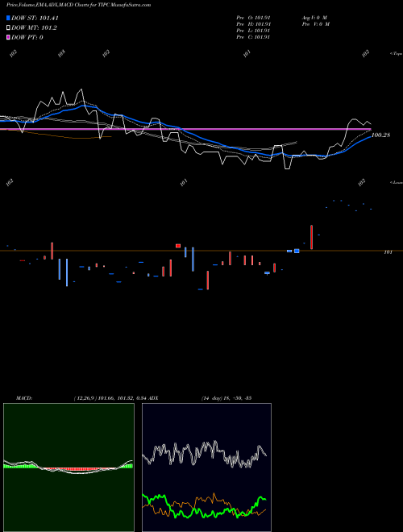This screenshot has width=403, height=532.
Task: Select the 'DOW MT: 101.2' legend text
Action: click(x=34, y=28)
